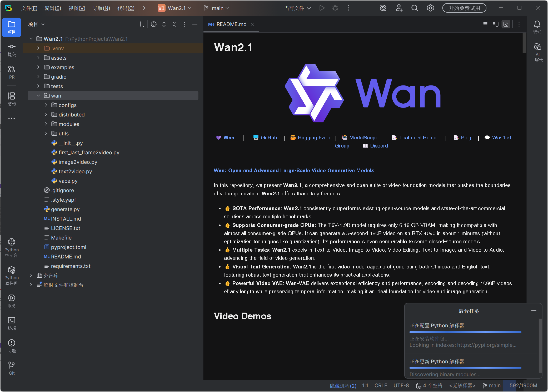This screenshot has height=392, width=548.
Task: Follow the Technical Report link
Action: (x=419, y=138)
